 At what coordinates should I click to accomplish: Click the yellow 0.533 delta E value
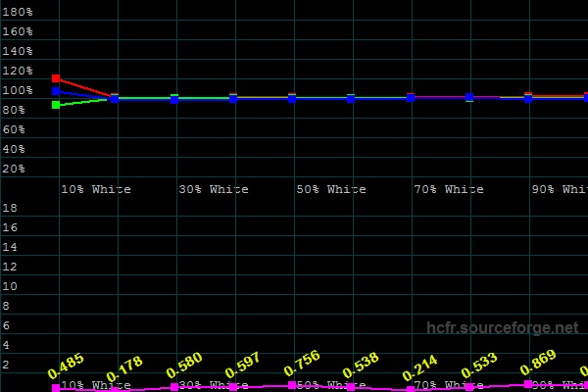pyautogui.click(x=479, y=366)
